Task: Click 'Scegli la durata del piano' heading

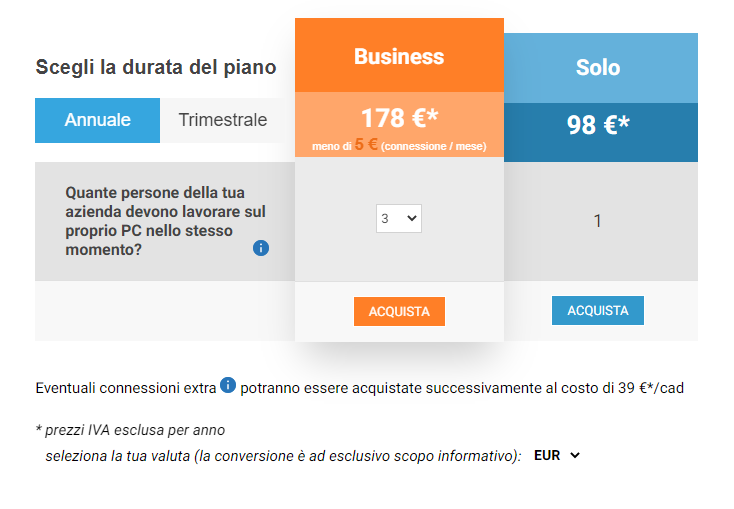Action: tap(156, 67)
